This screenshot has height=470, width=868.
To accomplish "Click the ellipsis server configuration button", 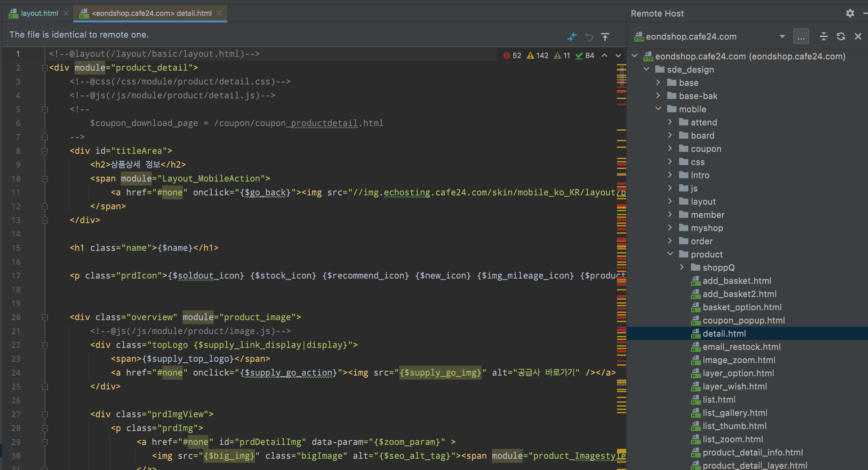I will 801,36.
